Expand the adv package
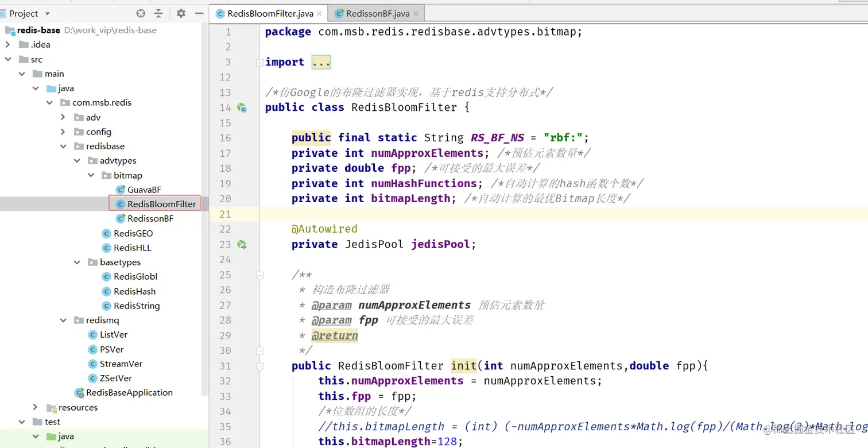868x448 pixels. (x=63, y=117)
